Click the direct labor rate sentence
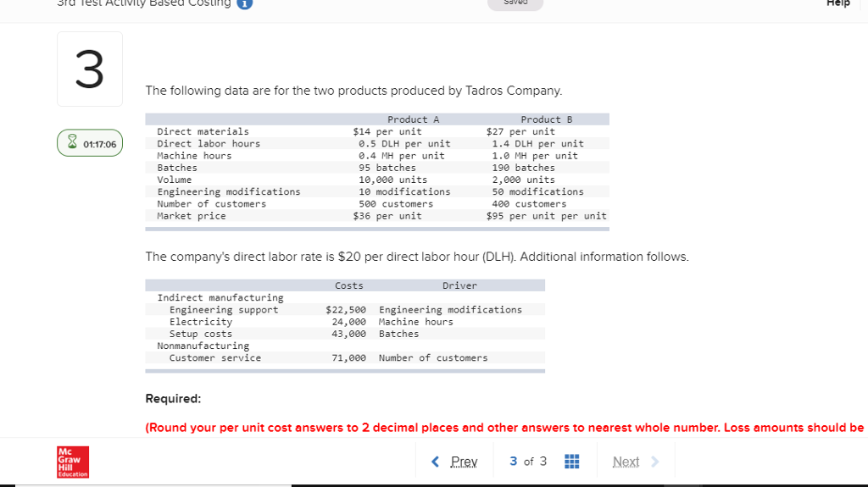 417,257
